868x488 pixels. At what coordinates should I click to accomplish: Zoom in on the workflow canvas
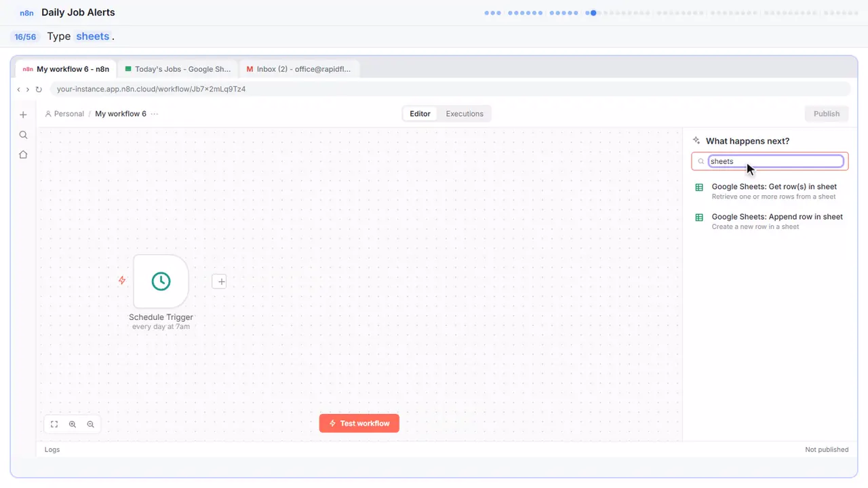(x=73, y=424)
